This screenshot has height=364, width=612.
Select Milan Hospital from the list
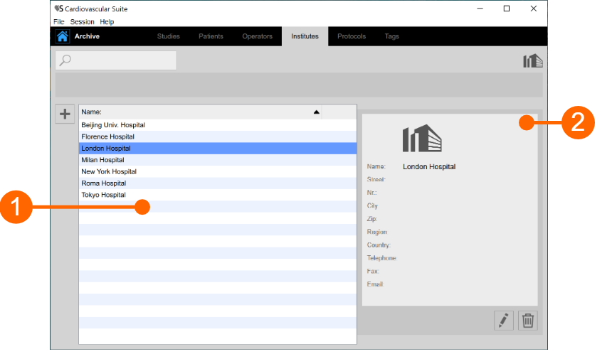point(104,160)
